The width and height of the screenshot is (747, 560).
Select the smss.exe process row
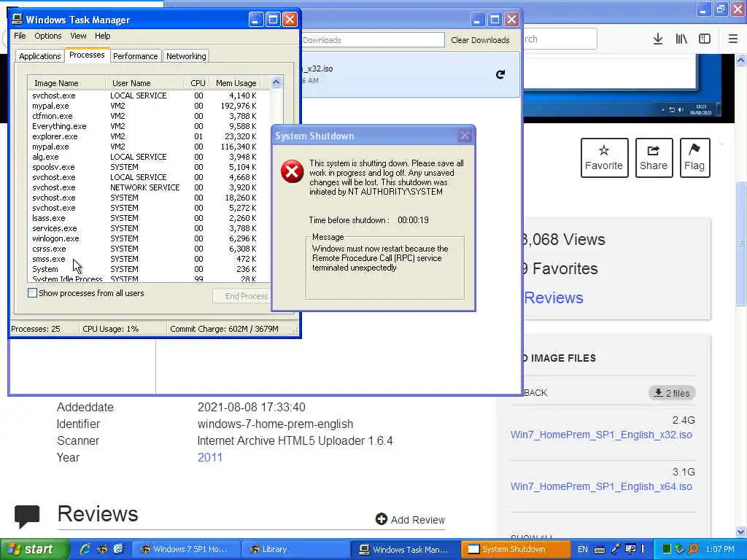coord(149,259)
